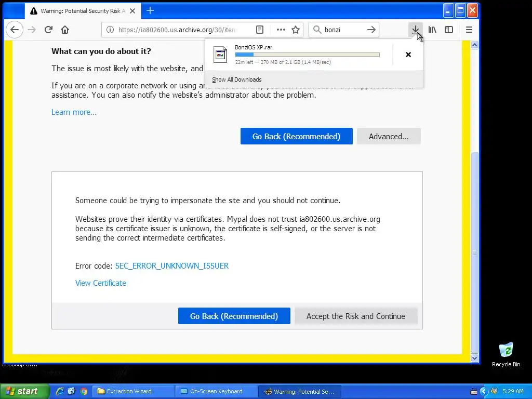
Task: Click Accept the Risk and Continue
Action: 356,316
